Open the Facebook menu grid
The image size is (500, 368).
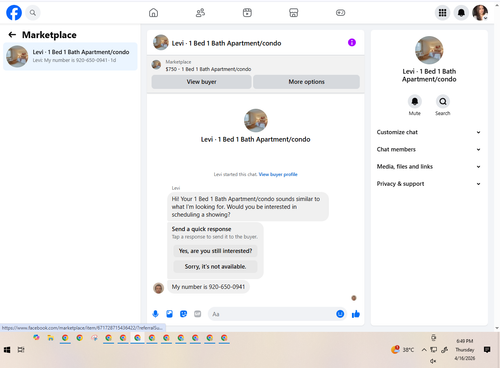point(442,13)
